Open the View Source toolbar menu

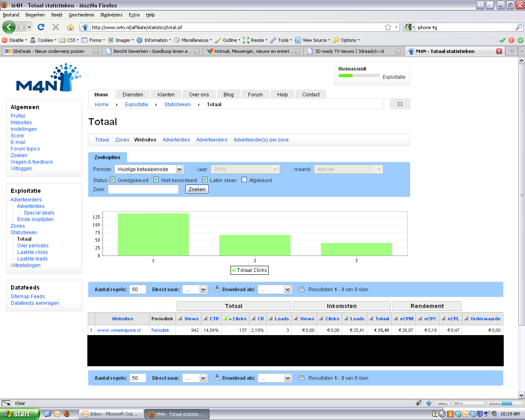(312, 40)
